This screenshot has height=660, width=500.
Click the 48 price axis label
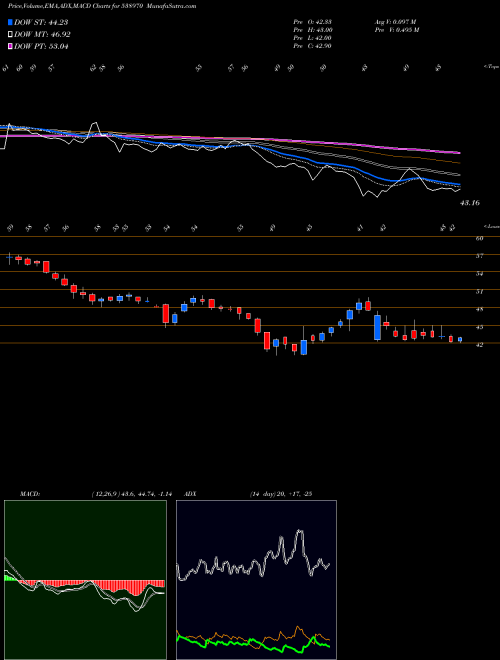pos(479,309)
